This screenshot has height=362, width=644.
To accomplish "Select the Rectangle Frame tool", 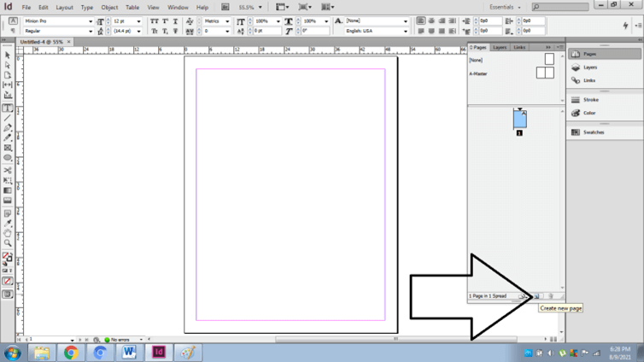I will [8, 148].
